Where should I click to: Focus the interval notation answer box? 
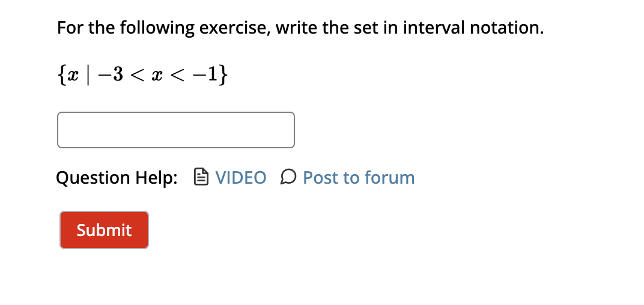click(x=176, y=130)
